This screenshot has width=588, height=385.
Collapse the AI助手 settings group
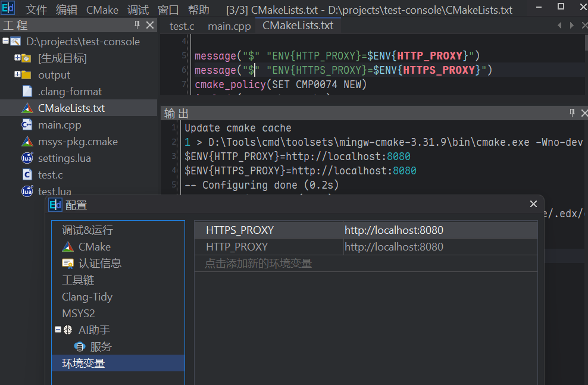pyautogui.click(x=58, y=330)
